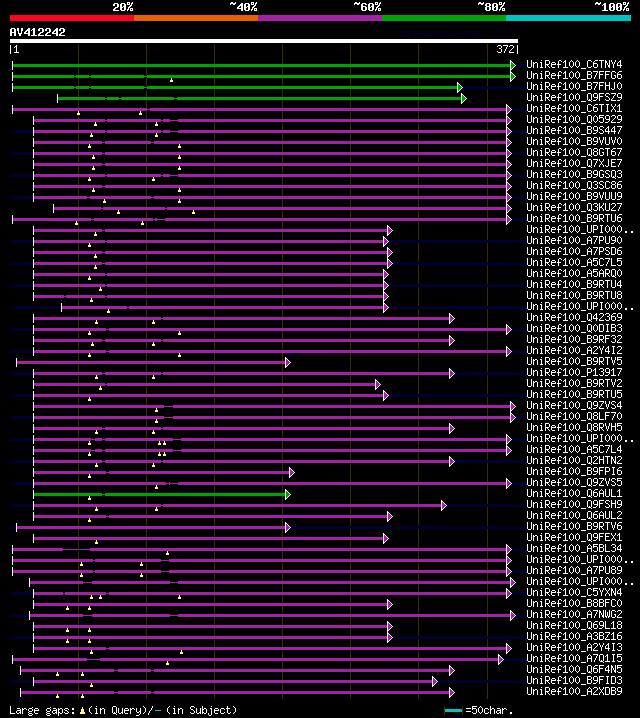The width and height of the screenshot is (640, 718).
Task: Select the UniRef100_Q3KU27 label
Action: coord(574,207)
